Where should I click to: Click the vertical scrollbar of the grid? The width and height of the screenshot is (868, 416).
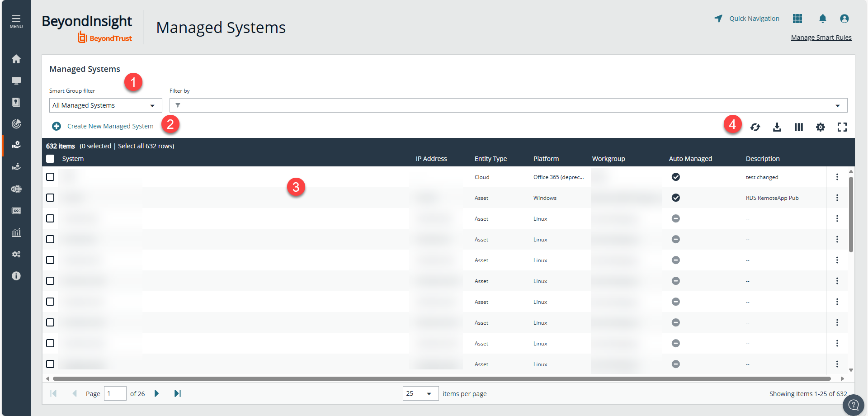point(851,215)
